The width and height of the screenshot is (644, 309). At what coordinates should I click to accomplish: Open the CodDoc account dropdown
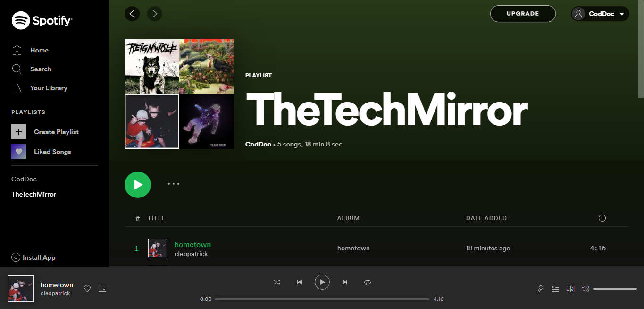[600, 14]
